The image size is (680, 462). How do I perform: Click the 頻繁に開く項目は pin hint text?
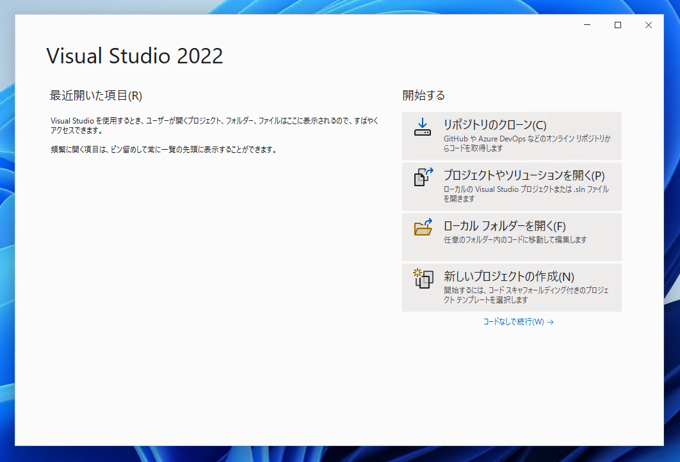pos(163,150)
